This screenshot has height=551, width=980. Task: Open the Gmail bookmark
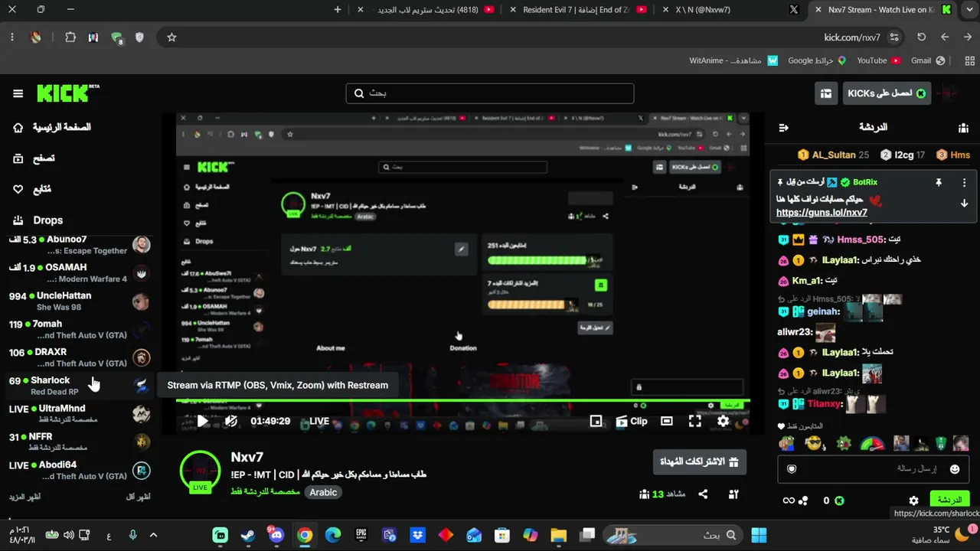pos(928,60)
